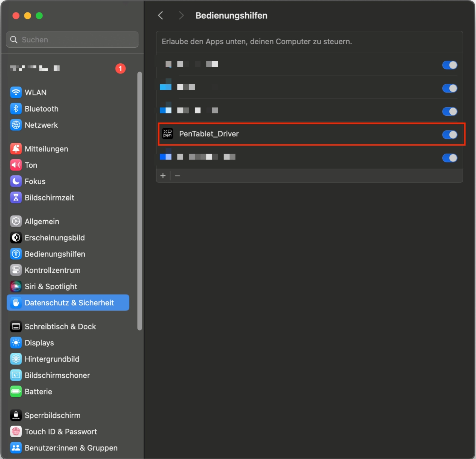Select the Netzwerk globe icon
476x459 pixels.
16,125
